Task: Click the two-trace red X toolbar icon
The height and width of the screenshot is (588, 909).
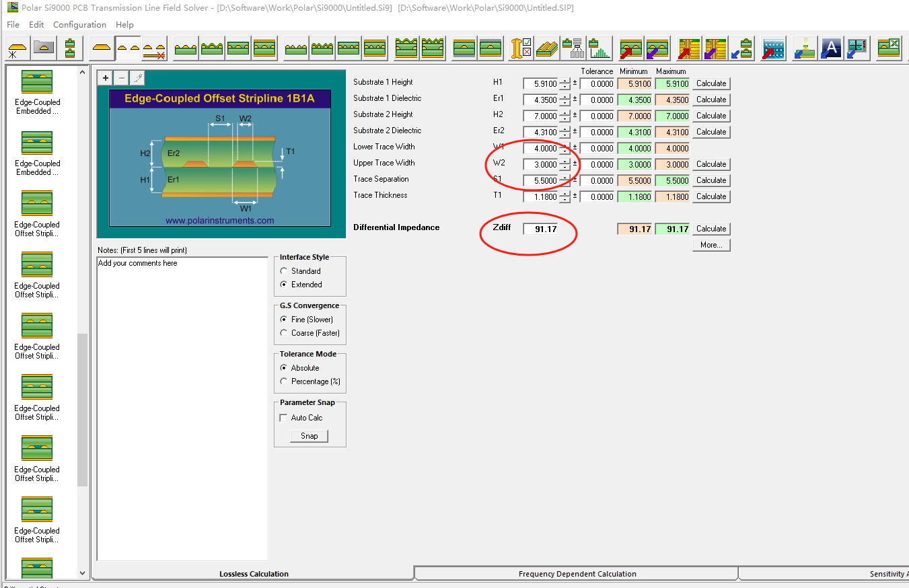Action: point(154,48)
